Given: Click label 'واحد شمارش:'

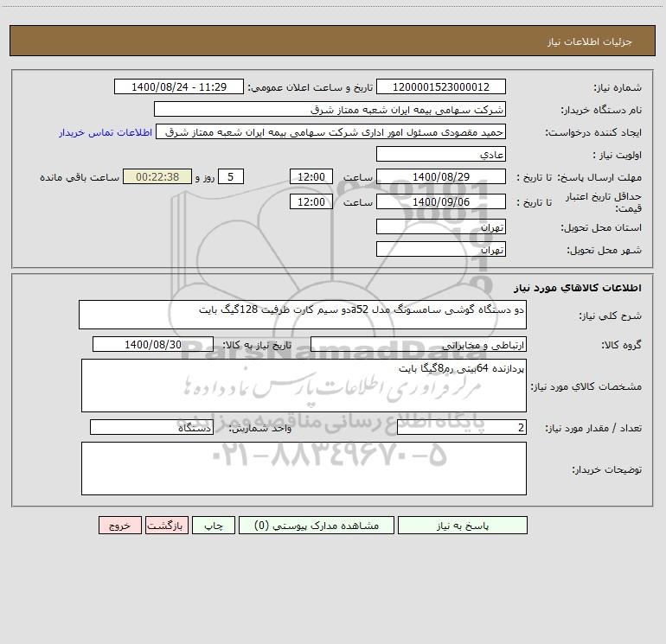Looking at the screenshot, I should tap(260, 429).
